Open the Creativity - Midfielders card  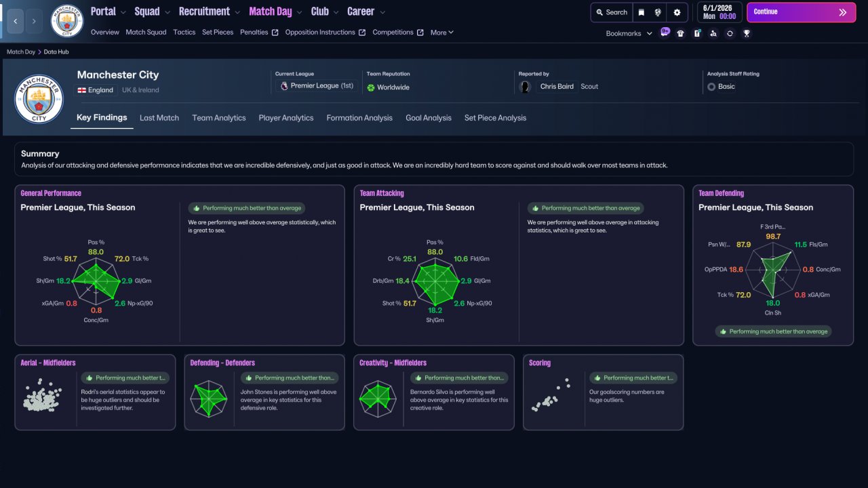434,392
